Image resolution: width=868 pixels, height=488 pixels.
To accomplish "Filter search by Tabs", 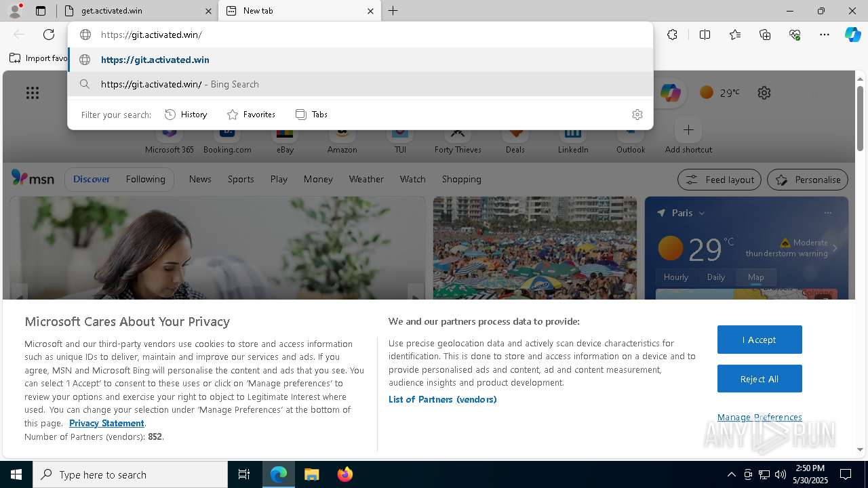I will pyautogui.click(x=312, y=115).
